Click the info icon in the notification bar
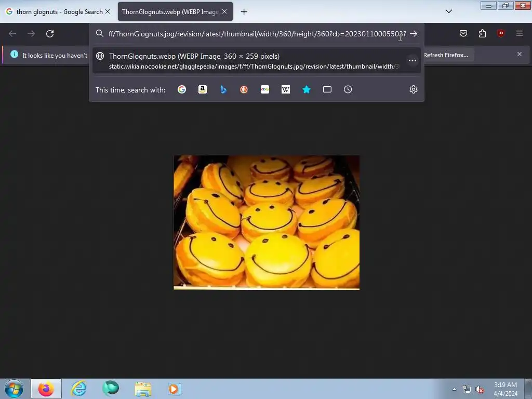 click(x=14, y=54)
